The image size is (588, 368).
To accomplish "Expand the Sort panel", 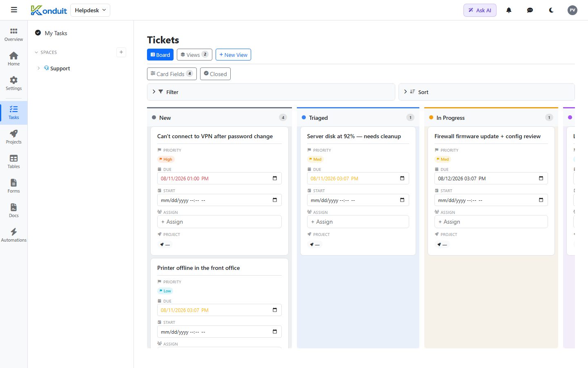I will 487,92.
